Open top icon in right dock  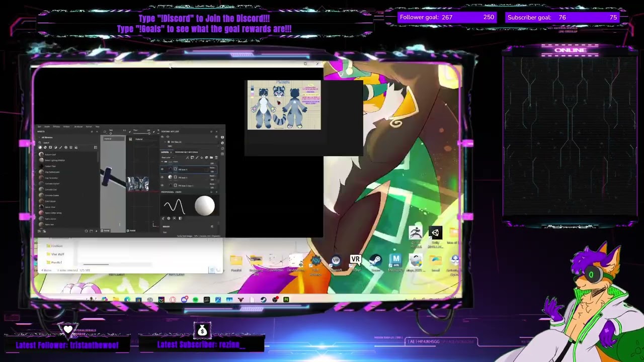coord(222,137)
